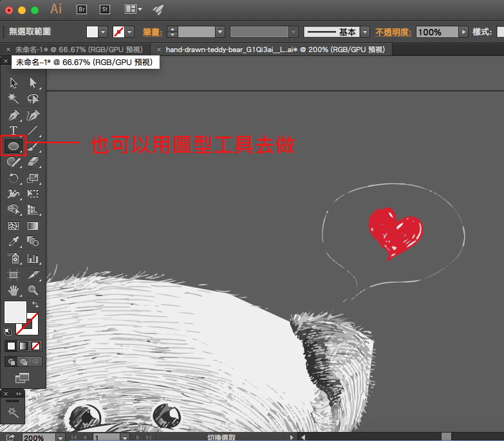Open the zoom level 200% dropdown
Screen dimensions: 504x441
tap(60, 437)
